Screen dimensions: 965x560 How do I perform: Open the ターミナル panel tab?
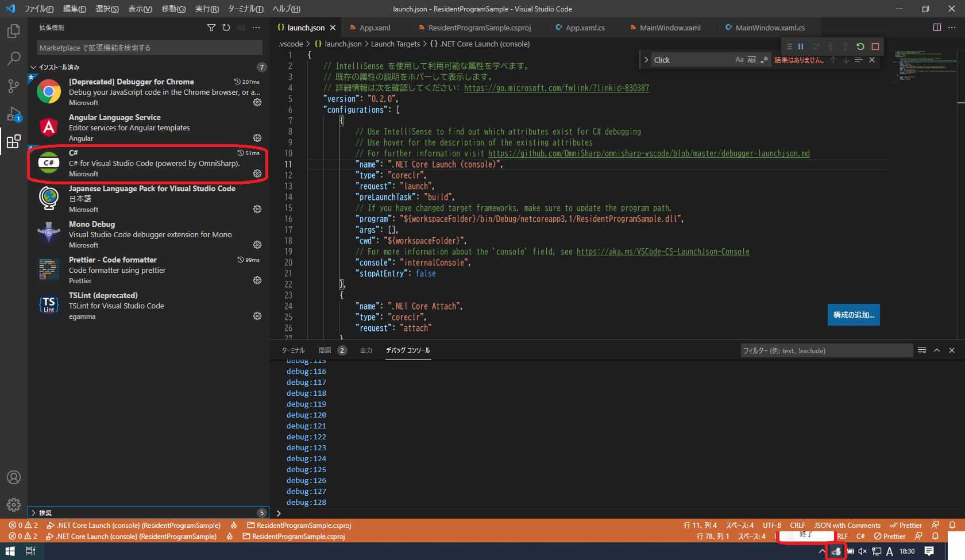293,350
